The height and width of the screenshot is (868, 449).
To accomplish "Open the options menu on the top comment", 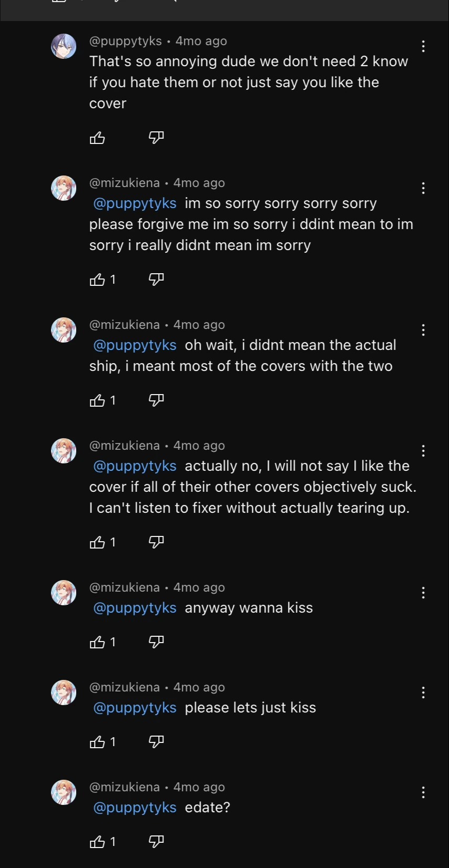I will coord(423,46).
